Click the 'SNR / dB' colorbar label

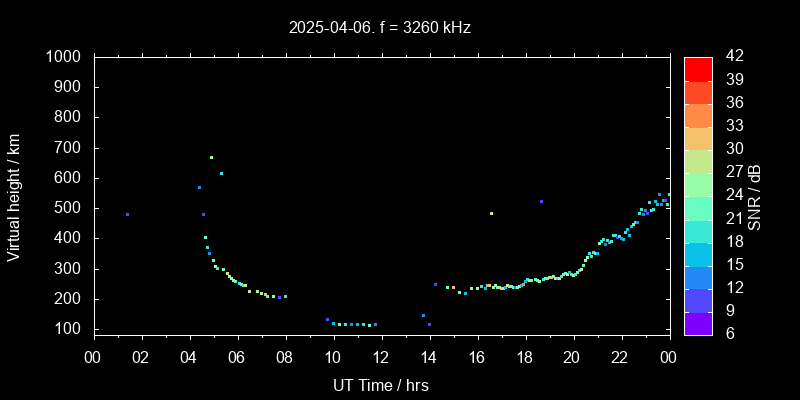(x=755, y=195)
